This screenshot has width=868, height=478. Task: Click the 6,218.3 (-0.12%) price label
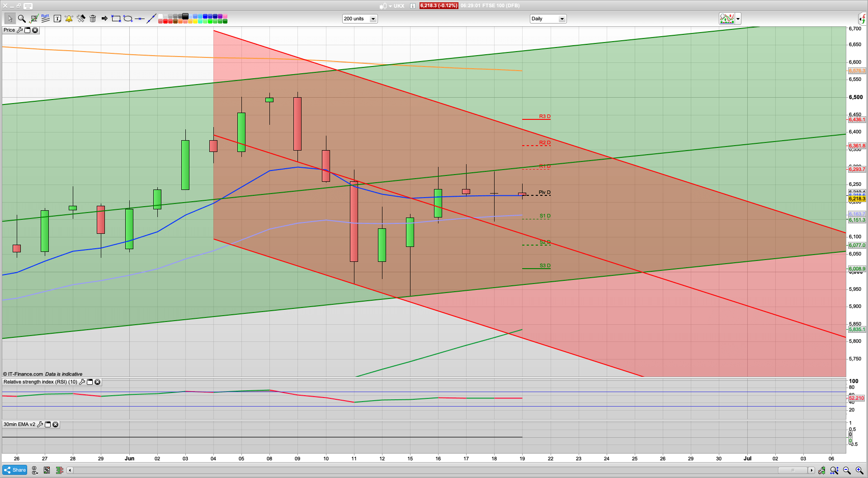click(439, 6)
